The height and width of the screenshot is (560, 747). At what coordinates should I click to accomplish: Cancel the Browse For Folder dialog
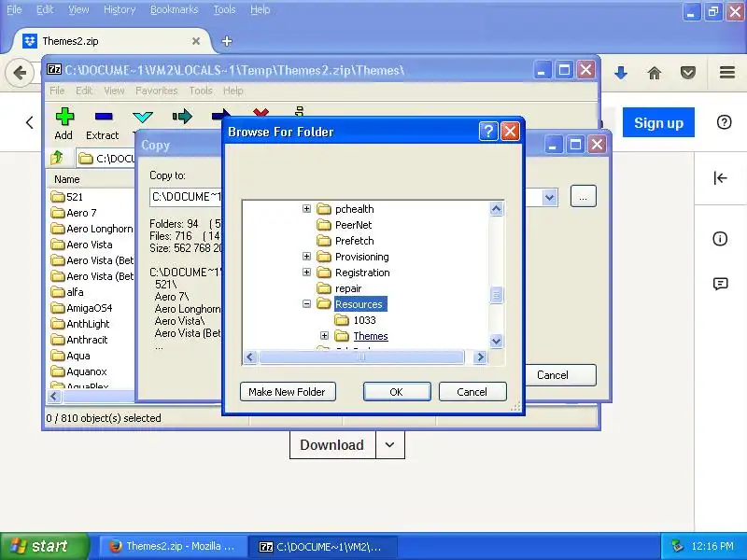(472, 391)
